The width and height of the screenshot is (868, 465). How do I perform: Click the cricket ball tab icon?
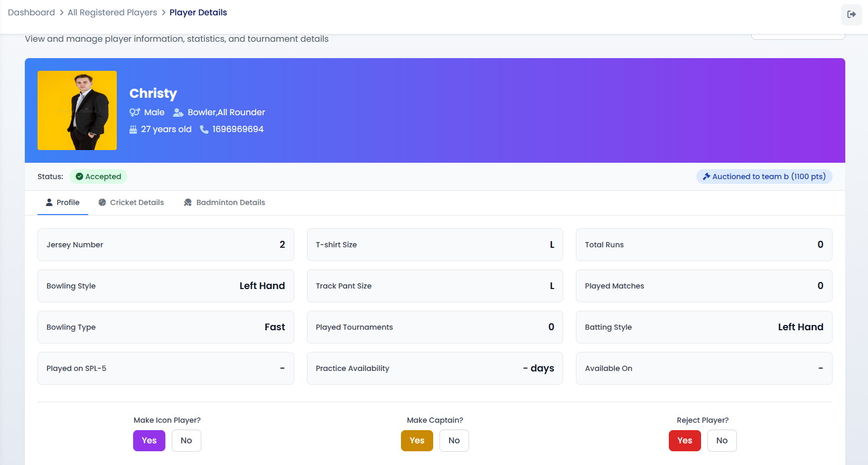click(102, 202)
